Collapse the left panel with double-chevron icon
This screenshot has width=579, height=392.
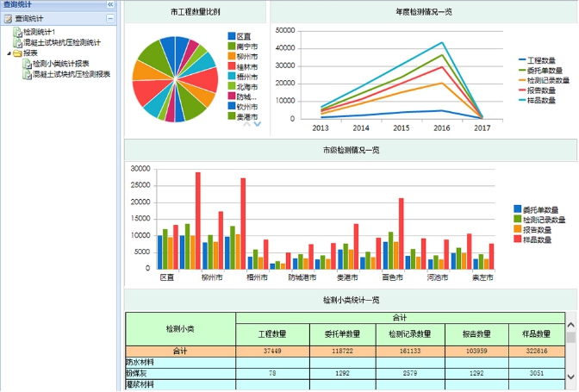tap(110, 4)
